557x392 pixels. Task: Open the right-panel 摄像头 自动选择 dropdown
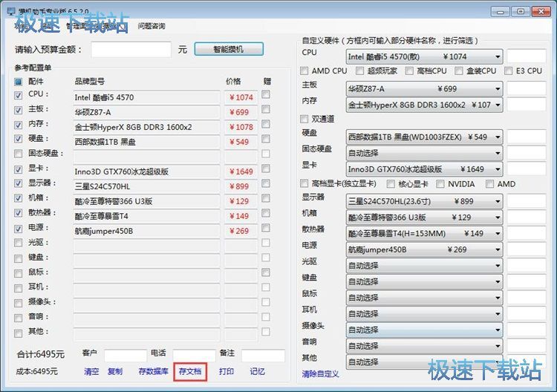click(x=425, y=330)
